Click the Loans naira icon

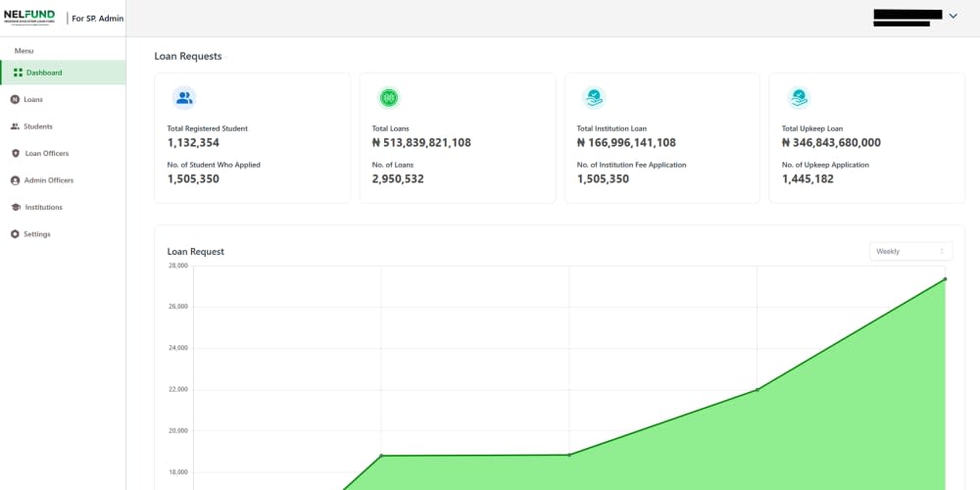15,99
